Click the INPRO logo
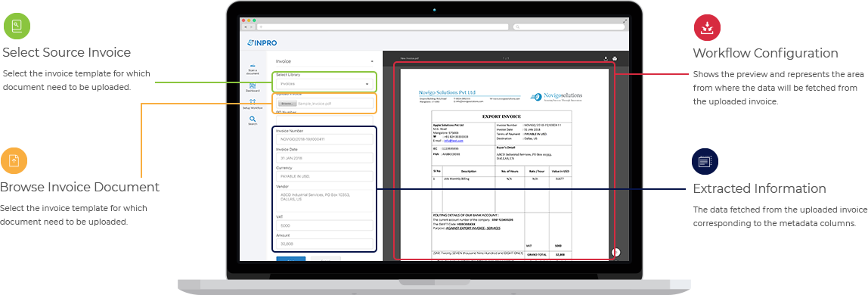This screenshot has height=295, width=868. coord(262,42)
